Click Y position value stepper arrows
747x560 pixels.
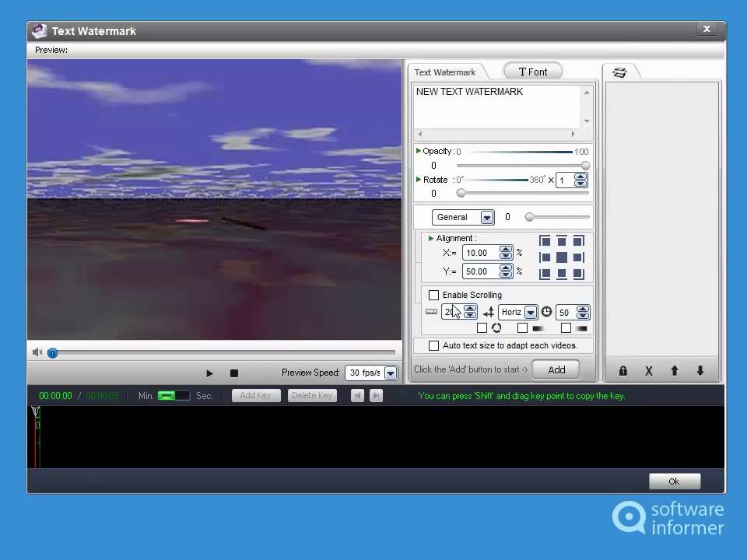(x=506, y=271)
